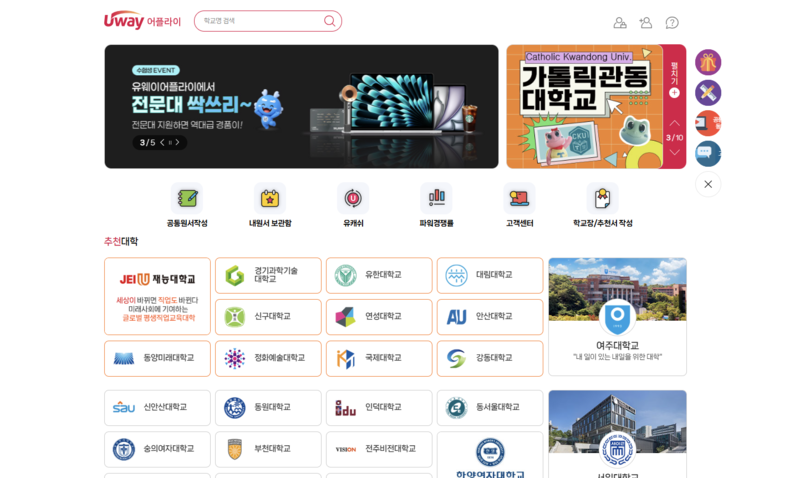The image size is (800, 478).
Task: Select 강동대학교
Action: (x=490, y=359)
